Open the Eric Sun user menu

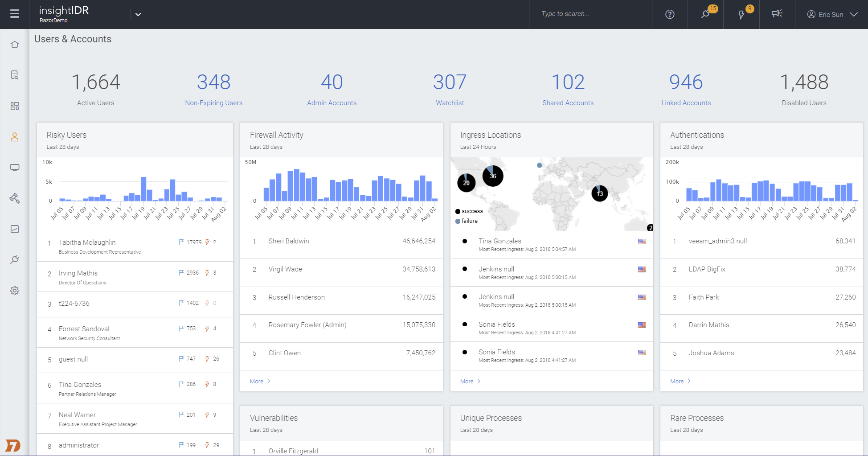(x=831, y=14)
